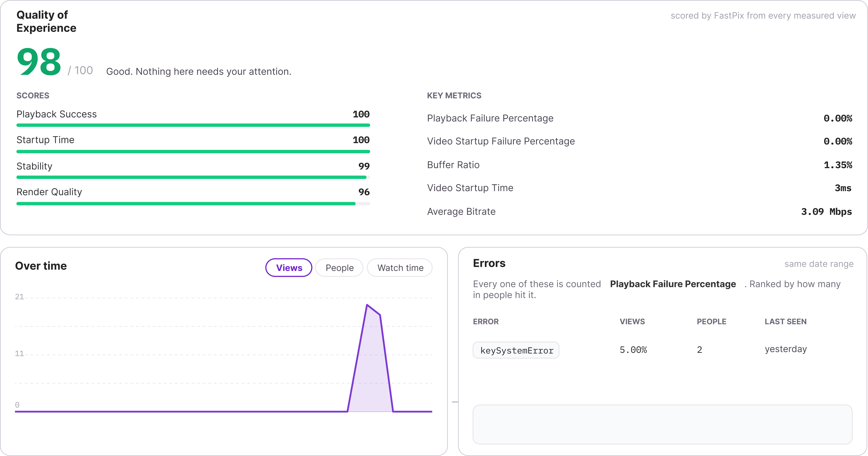Click the Buffer Ratio value 1.35%
This screenshot has height=456, width=868.
coord(838,165)
